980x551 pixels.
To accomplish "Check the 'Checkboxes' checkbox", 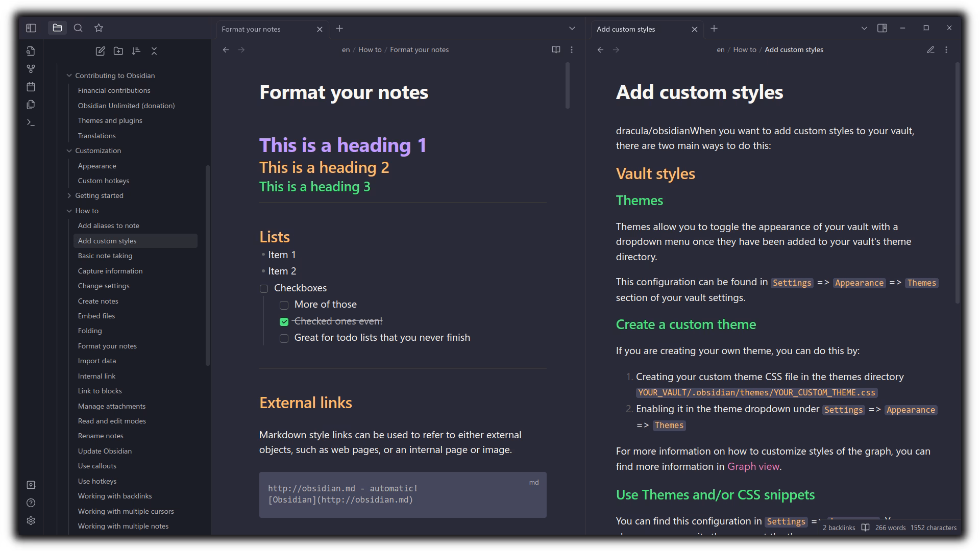I will 264,289.
